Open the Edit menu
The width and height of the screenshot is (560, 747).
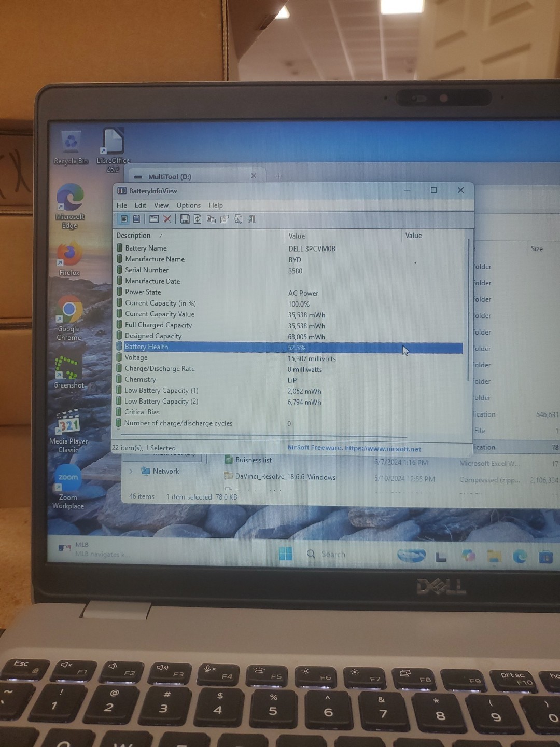[141, 205]
